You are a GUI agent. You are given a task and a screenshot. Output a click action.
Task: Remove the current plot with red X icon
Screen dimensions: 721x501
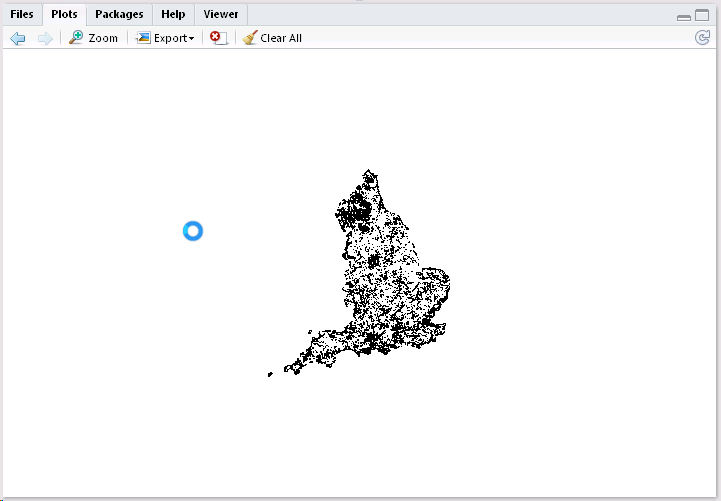click(218, 38)
